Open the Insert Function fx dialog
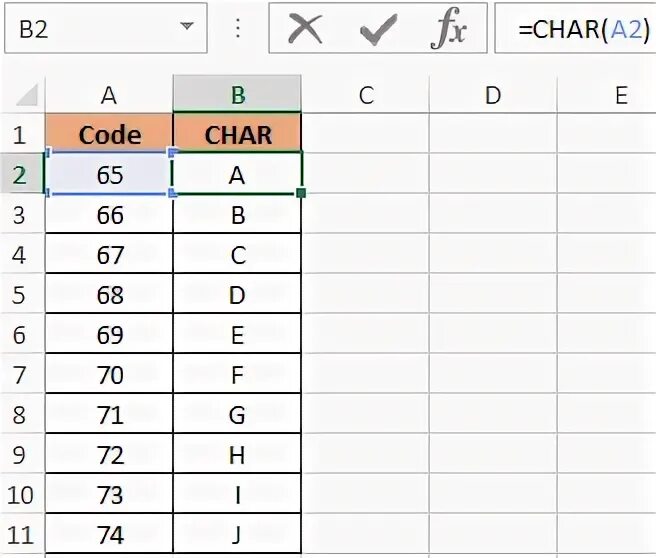Viewport: 656px width, 558px height. tap(449, 28)
